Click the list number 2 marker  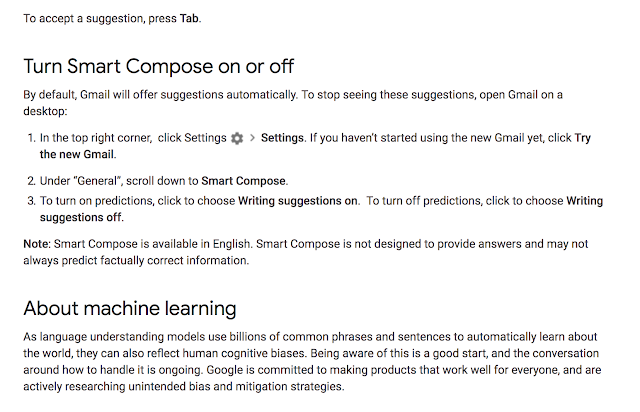click(31, 180)
